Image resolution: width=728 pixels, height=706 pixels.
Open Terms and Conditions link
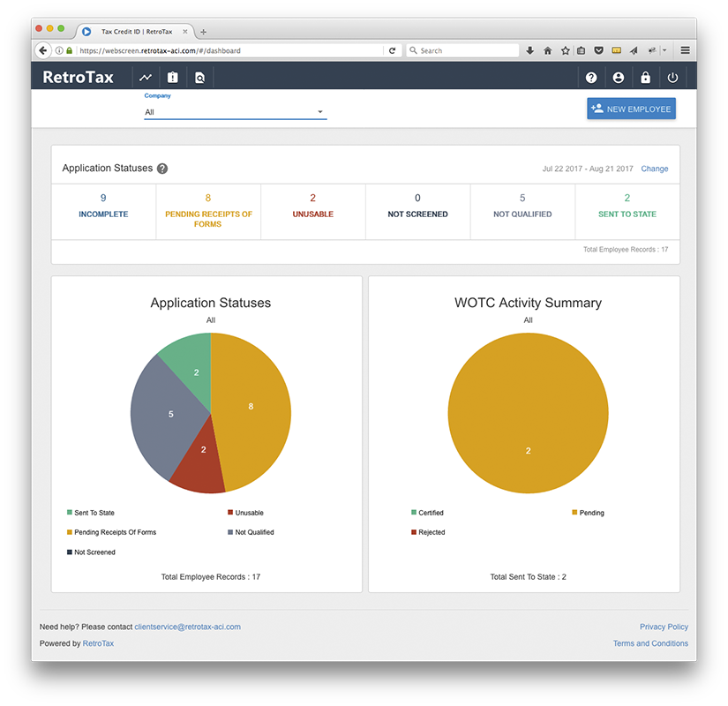pyautogui.click(x=650, y=643)
